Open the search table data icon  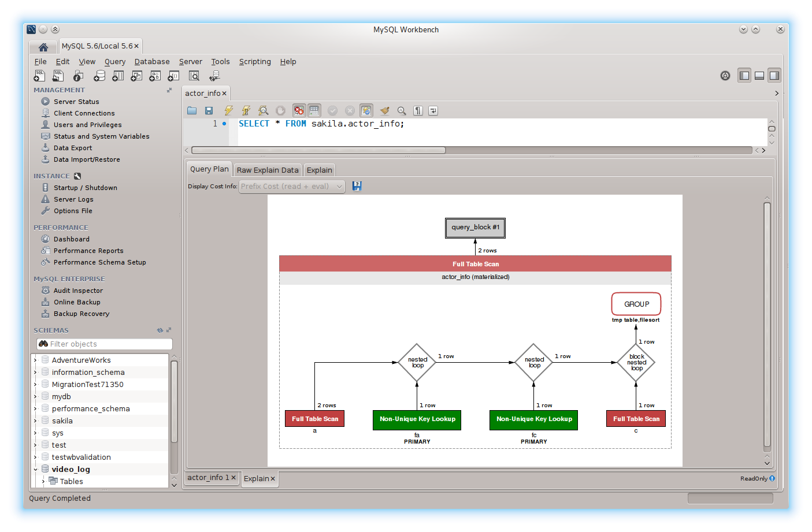[x=194, y=76]
